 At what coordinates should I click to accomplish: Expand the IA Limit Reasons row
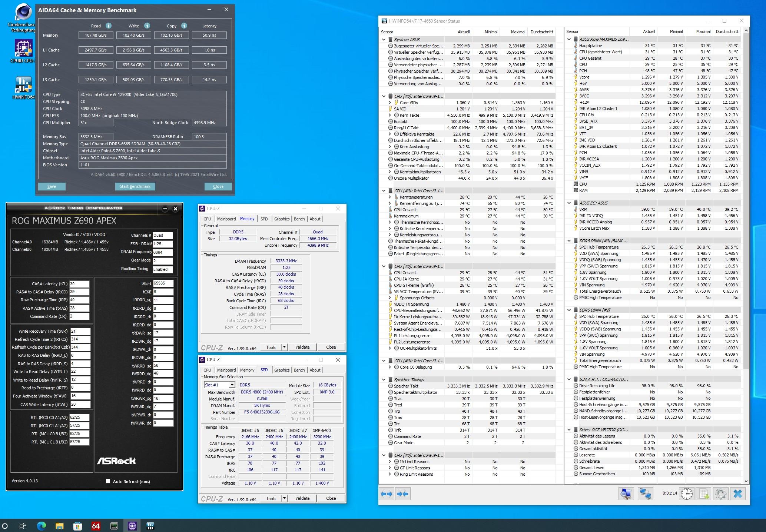pos(389,462)
